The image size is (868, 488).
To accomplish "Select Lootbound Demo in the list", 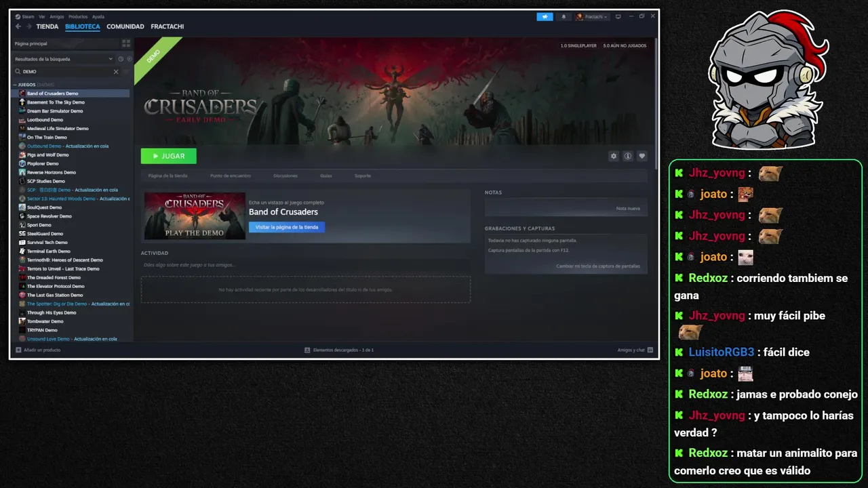I will (45, 120).
